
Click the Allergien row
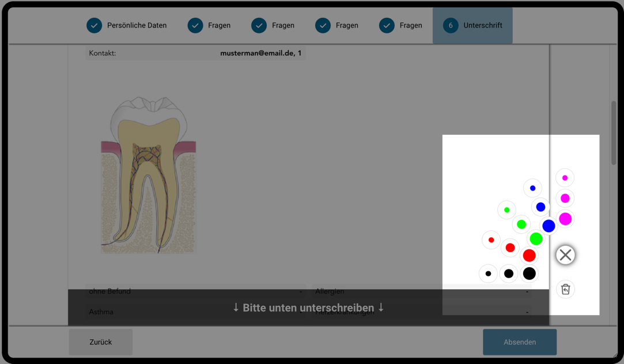pyautogui.click(x=422, y=291)
